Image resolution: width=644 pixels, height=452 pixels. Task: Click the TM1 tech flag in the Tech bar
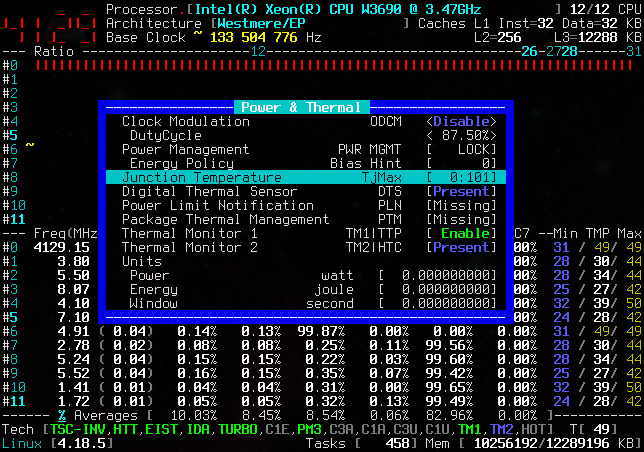469,429
